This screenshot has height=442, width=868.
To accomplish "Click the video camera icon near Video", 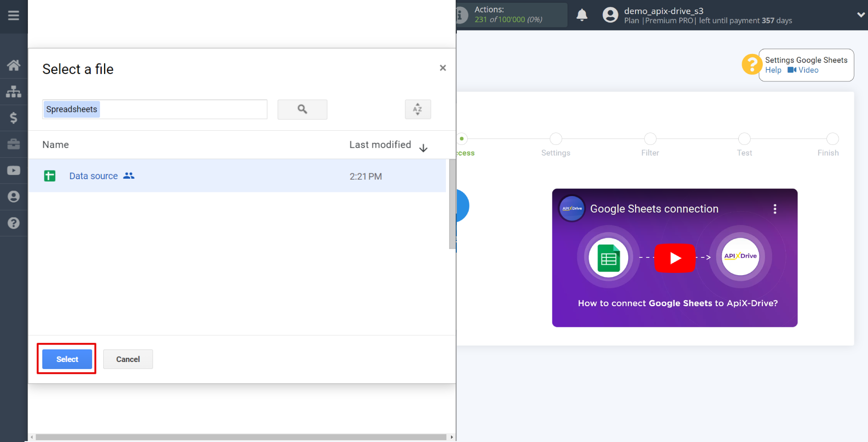I will coord(792,70).
